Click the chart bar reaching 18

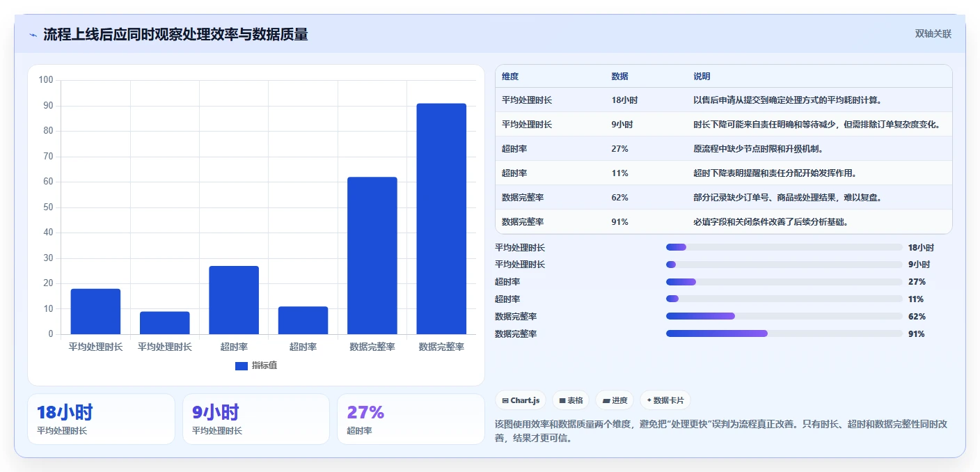(95, 311)
